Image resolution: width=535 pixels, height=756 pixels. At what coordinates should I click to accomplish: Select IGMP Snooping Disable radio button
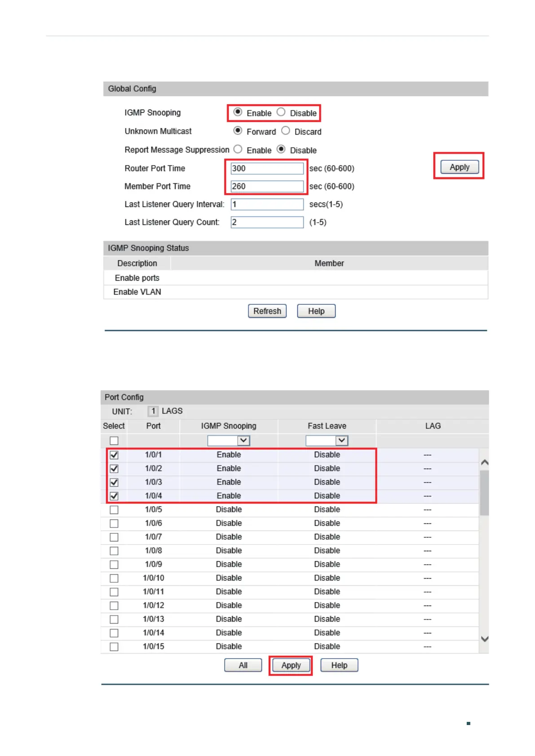pos(281,112)
